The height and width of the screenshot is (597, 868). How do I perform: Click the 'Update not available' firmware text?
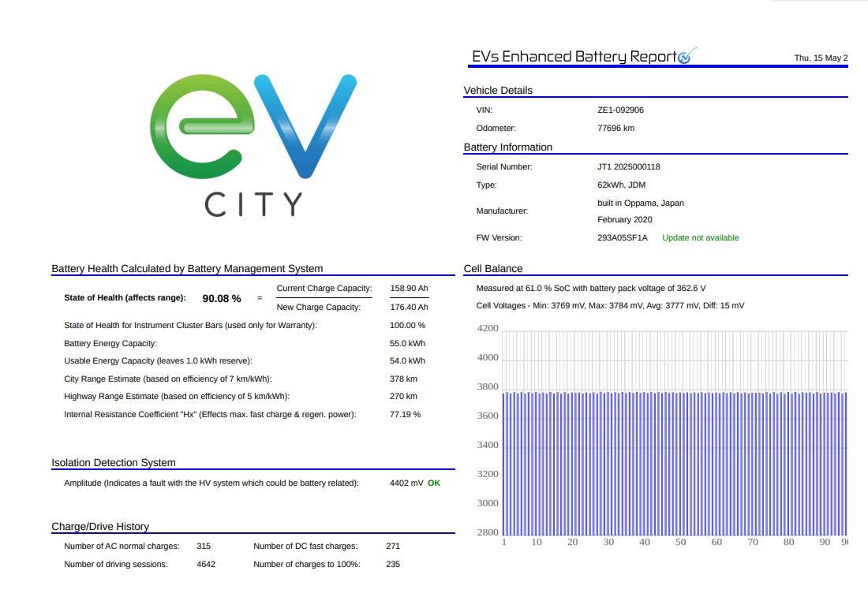pyautogui.click(x=700, y=238)
